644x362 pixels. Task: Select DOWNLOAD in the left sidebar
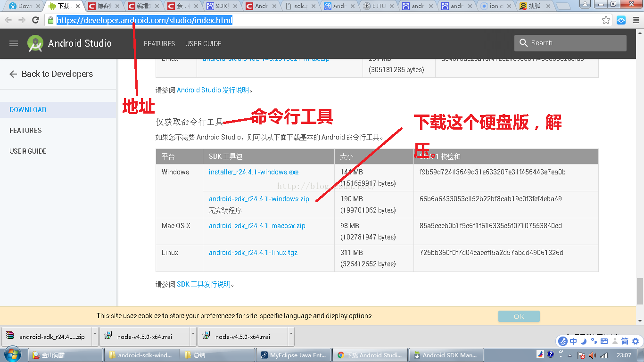tap(28, 110)
